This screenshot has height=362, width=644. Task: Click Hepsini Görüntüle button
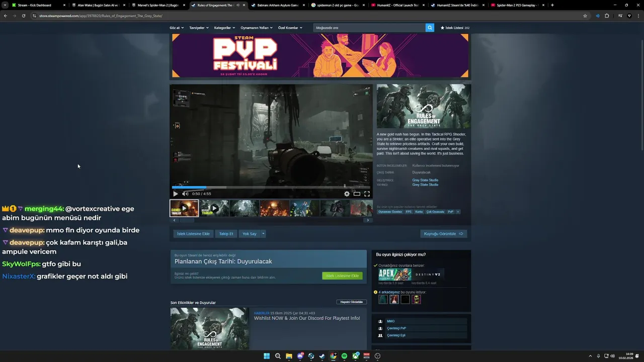point(352,302)
